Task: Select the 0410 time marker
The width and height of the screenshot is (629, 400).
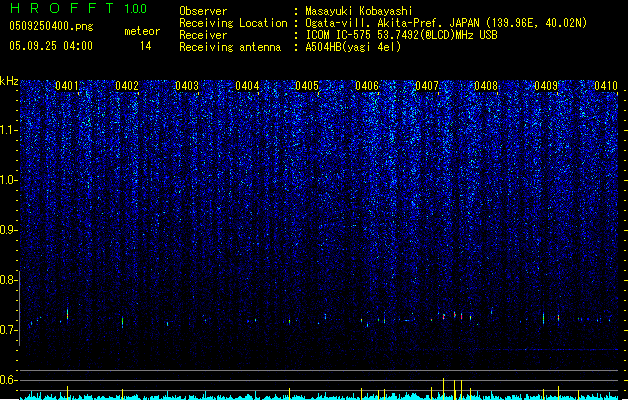Action: click(x=606, y=85)
